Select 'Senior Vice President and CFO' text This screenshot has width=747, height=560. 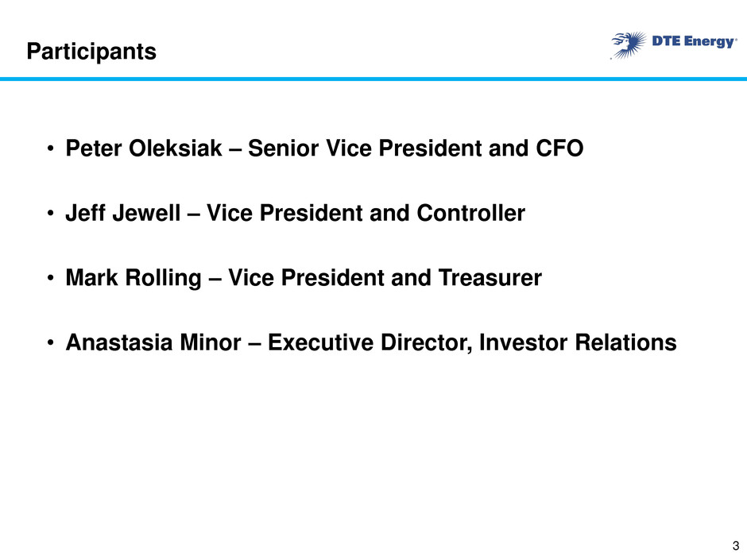[x=416, y=148]
